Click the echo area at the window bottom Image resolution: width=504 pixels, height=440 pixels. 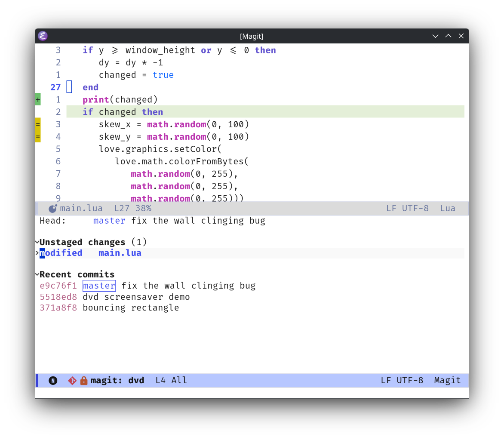[x=252, y=393]
